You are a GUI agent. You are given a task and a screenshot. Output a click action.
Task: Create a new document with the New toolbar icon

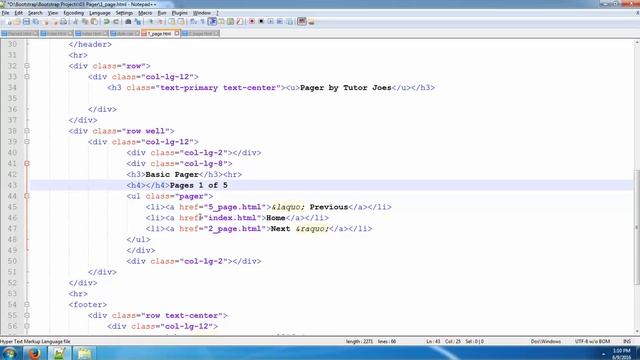point(9,22)
